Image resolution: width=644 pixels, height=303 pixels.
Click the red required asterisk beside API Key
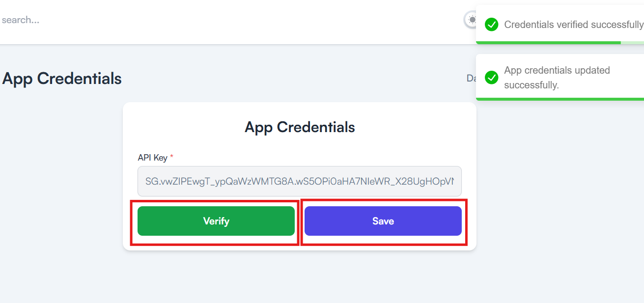coord(171,157)
